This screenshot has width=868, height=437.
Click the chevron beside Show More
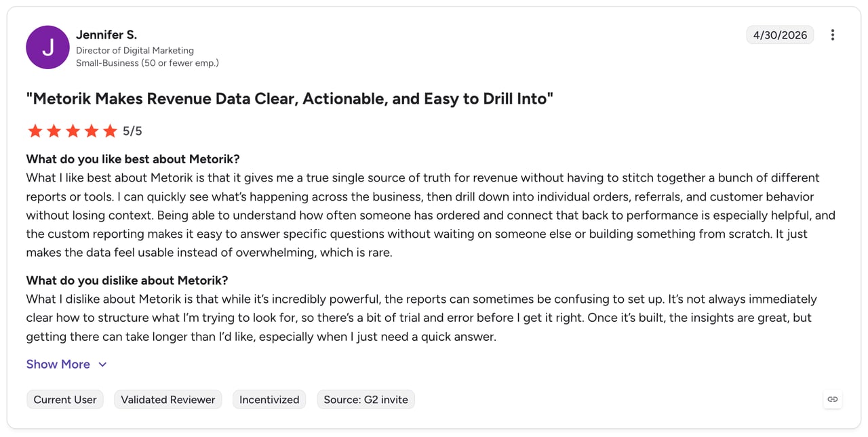pos(102,365)
